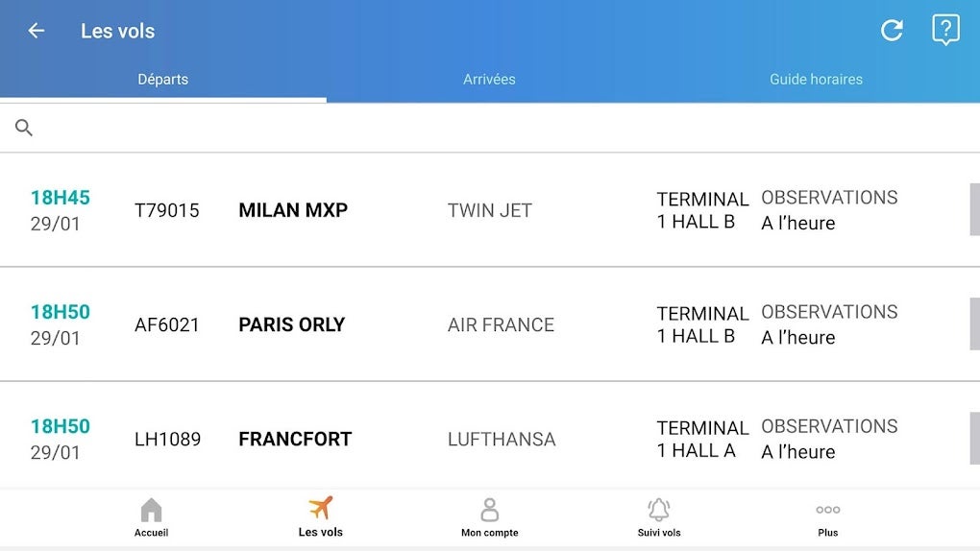The image size is (980, 551).
Task: Switch to the Arrivées tab
Action: pos(489,80)
